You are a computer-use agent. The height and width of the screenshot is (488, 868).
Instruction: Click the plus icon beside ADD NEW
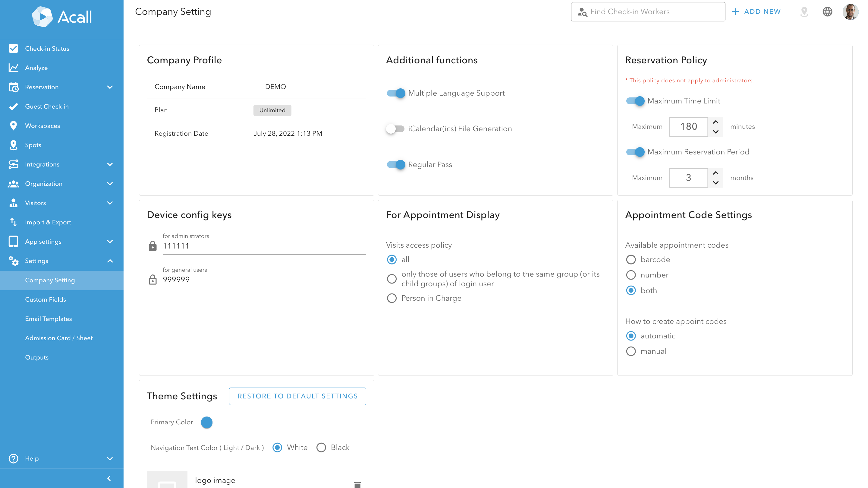point(735,12)
